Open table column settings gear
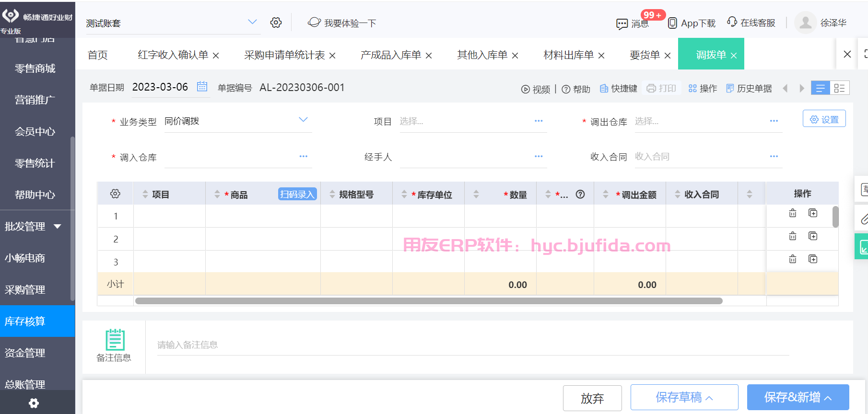 115,194
